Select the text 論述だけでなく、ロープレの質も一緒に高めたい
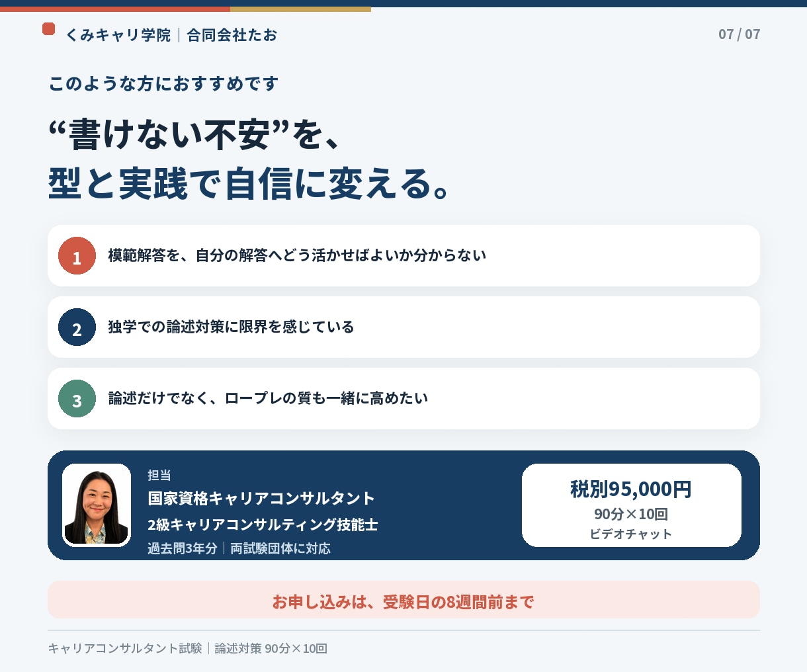Image resolution: width=807 pixels, height=672 pixels. [x=268, y=398]
